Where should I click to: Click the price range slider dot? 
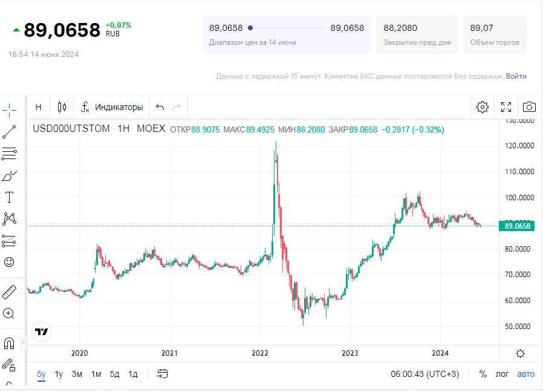point(250,28)
